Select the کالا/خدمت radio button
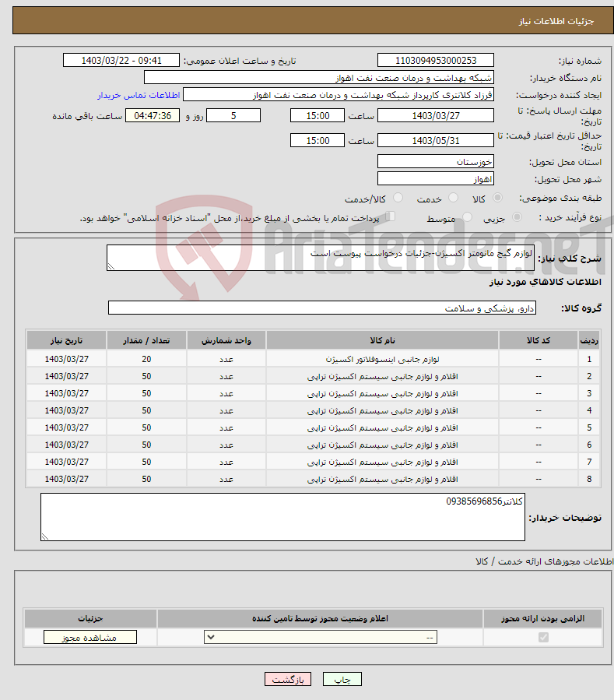 pyautogui.click(x=398, y=198)
